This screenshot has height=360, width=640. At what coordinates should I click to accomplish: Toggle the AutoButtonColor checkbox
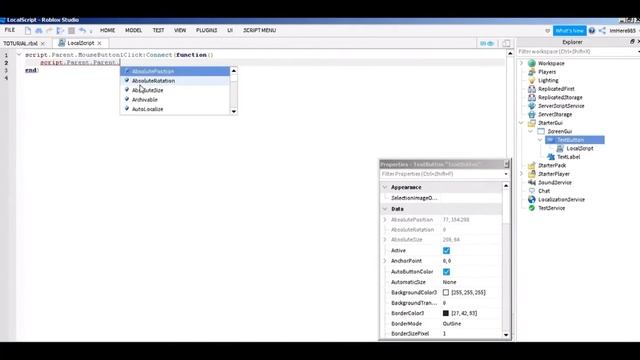coord(446,271)
